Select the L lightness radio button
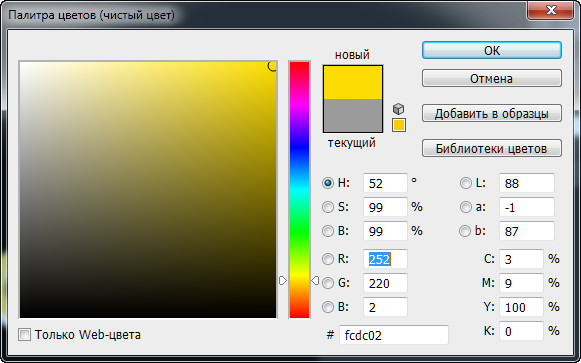Image resolution: width=581 pixels, height=363 pixels. pyautogui.click(x=465, y=183)
